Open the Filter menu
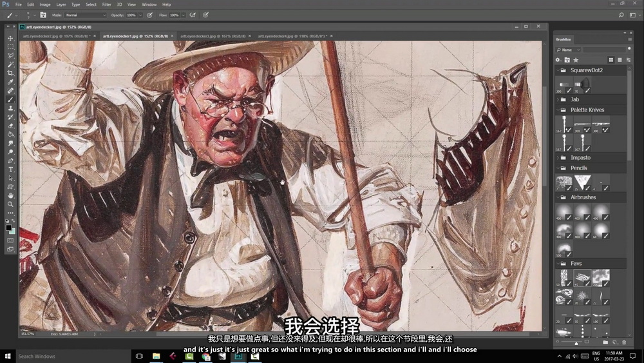644x363 pixels. (106, 5)
